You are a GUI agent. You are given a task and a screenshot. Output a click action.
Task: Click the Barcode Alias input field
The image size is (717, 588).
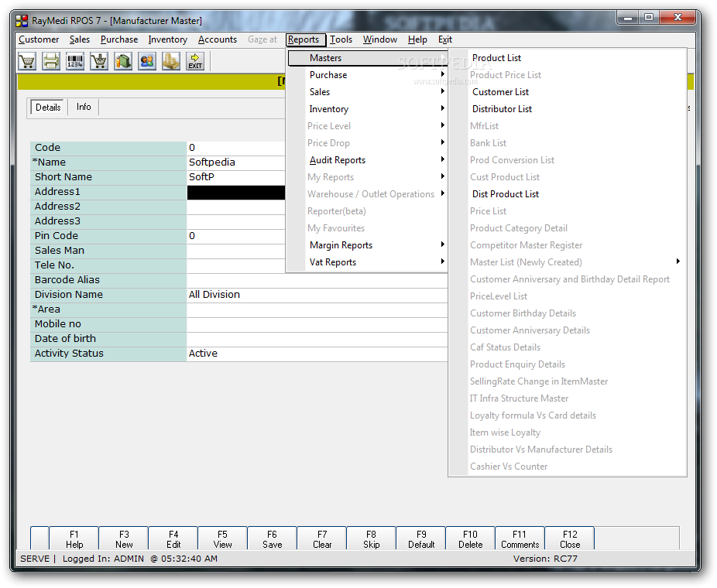coord(317,280)
